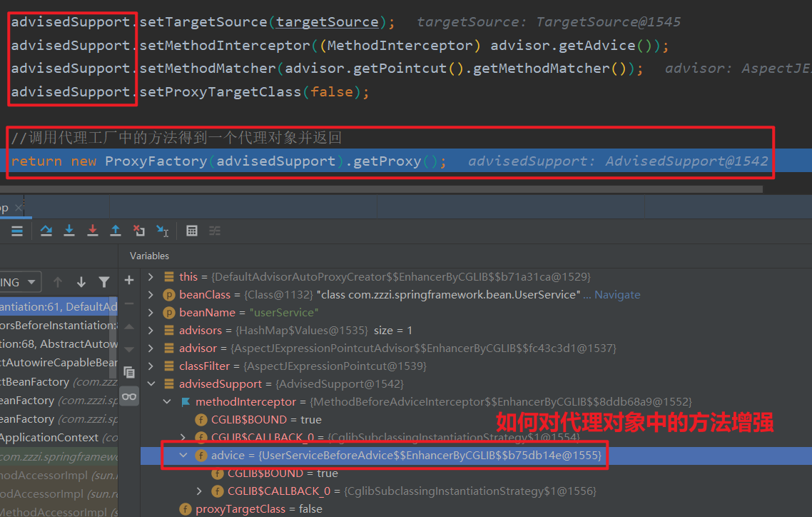Select the Variables panel header tab
Viewport: 812px width, 517px height.
(149, 256)
